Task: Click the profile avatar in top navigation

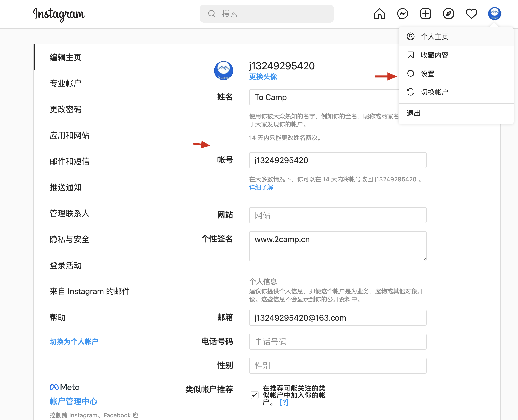Action: coord(494,14)
